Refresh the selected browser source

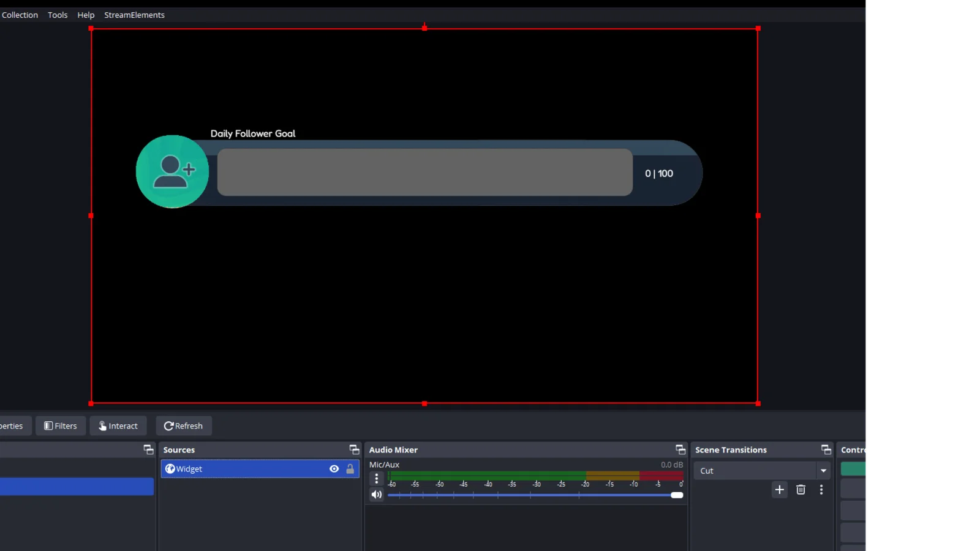(x=184, y=426)
